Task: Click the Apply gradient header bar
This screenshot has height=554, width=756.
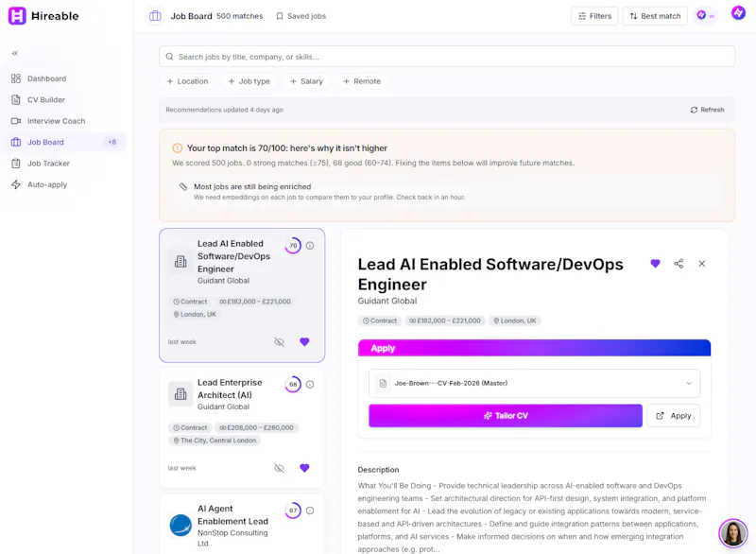Action: click(x=534, y=348)
